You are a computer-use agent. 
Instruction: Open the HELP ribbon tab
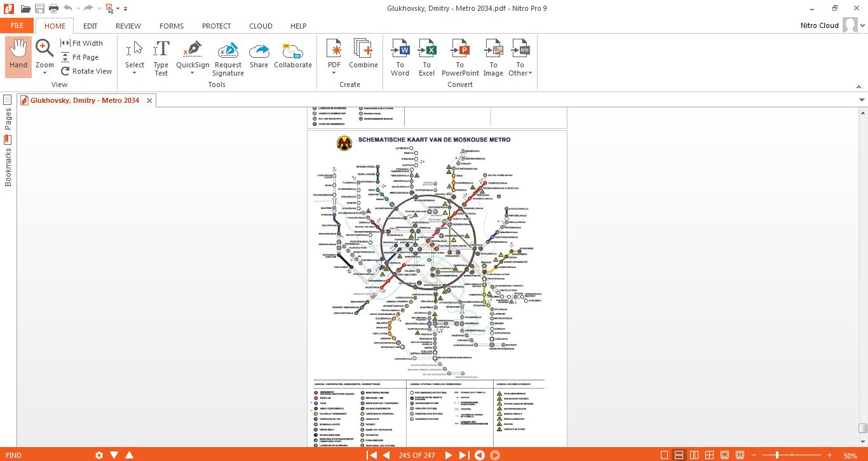point(298,26)
